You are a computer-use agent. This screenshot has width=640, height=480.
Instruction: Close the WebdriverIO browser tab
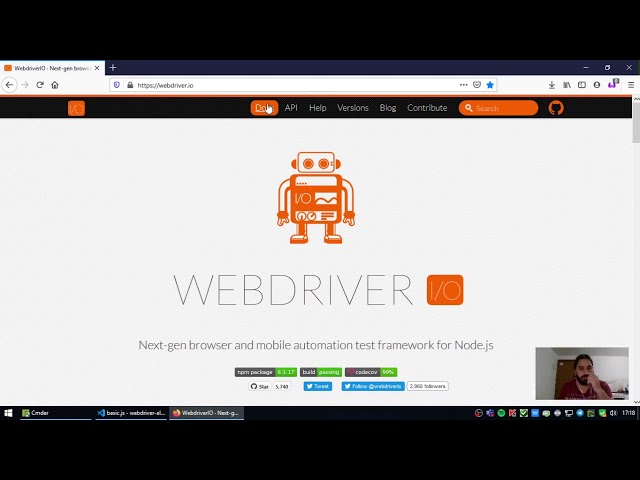pos(97,68)
